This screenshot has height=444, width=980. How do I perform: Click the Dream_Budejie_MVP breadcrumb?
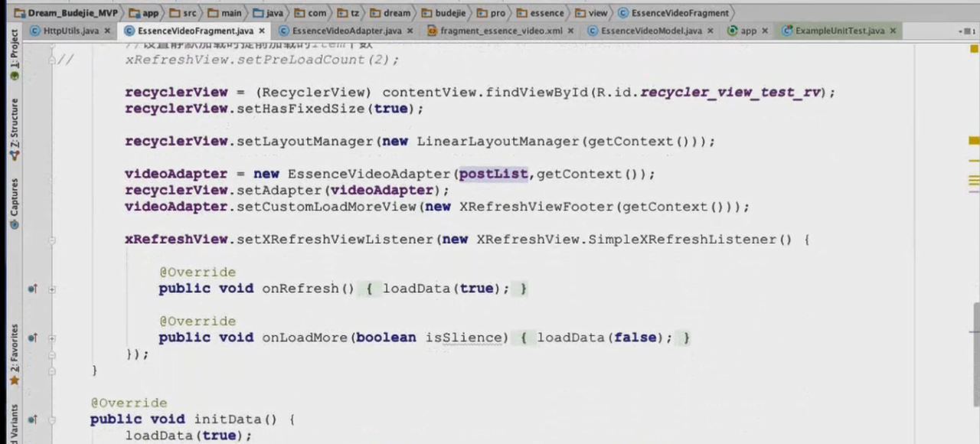[66, 13]
